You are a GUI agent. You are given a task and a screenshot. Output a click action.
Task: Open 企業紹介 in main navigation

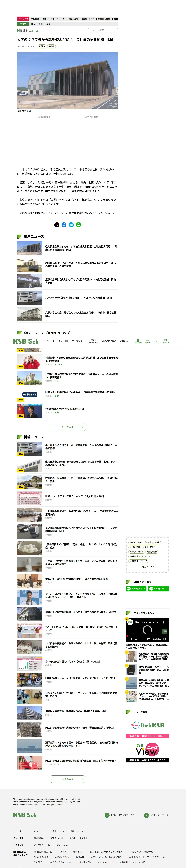[124, 341]
